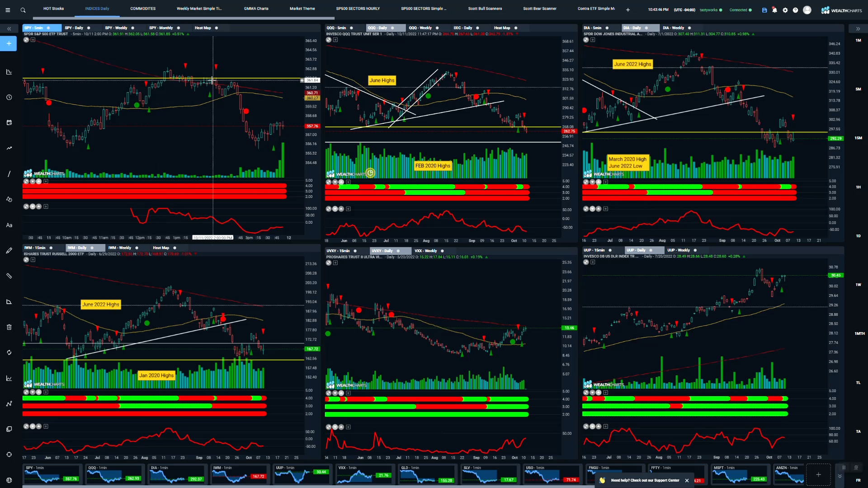Select the 1W timeframe button
Screen dimensions: 868x488
pos(858,285)
